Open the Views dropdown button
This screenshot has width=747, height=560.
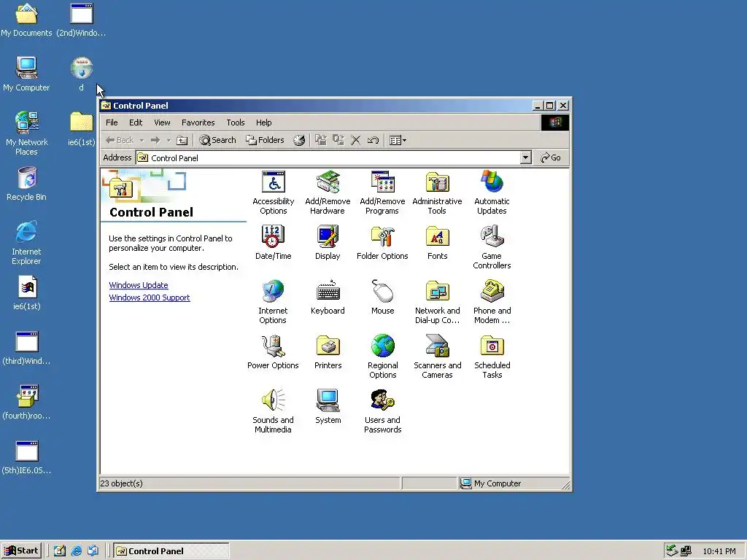pos(398,140)
